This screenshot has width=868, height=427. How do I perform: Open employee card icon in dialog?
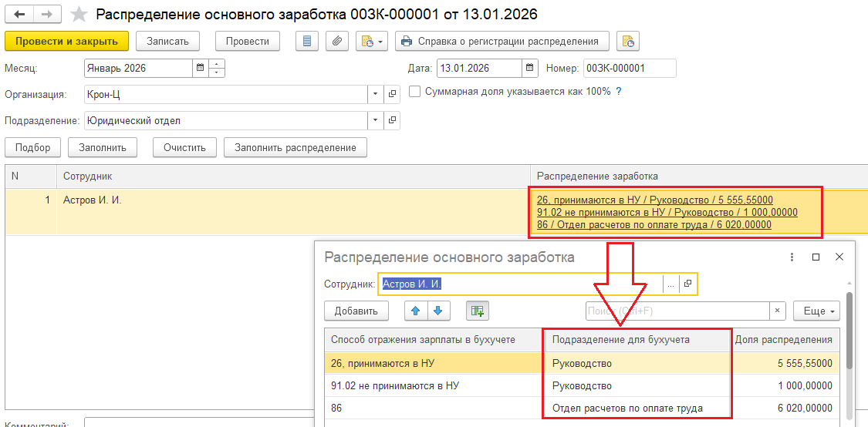688,284
